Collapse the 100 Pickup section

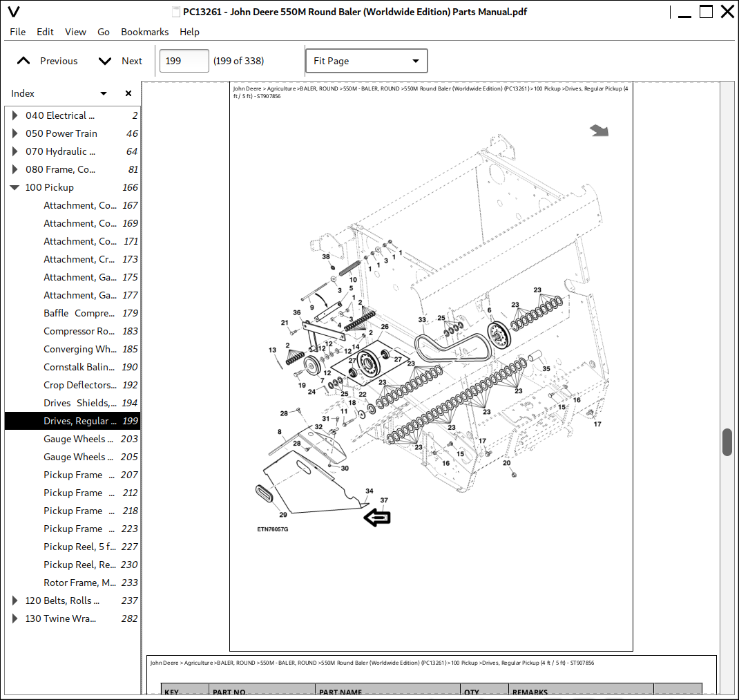[x=15, y=187]
